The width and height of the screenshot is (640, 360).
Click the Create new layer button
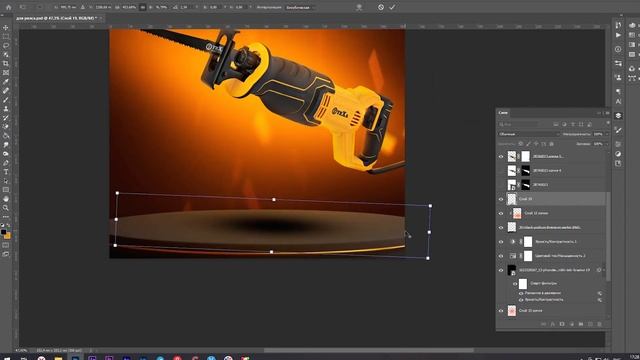click(x=590, y=324)
